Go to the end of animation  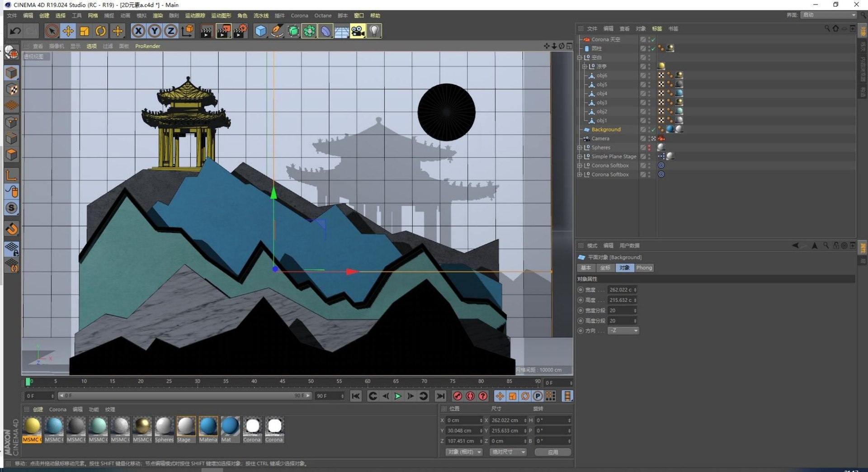(x=440, y=396)
